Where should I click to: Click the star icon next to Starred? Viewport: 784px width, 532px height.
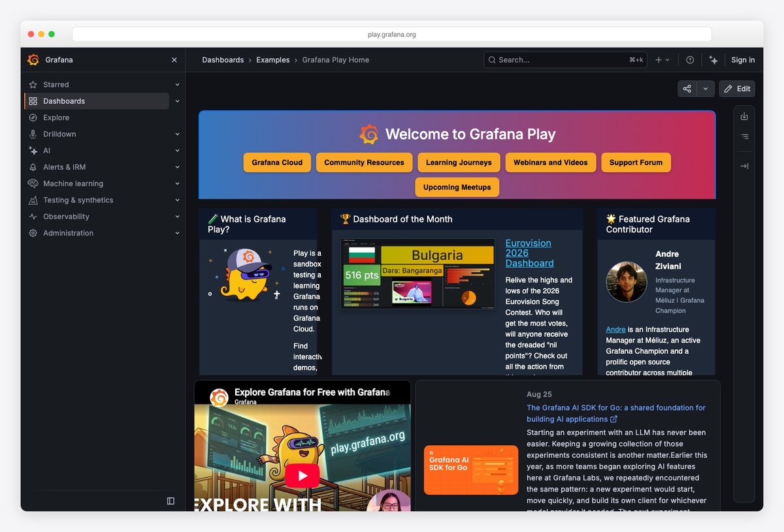click(x=33, y=85)
